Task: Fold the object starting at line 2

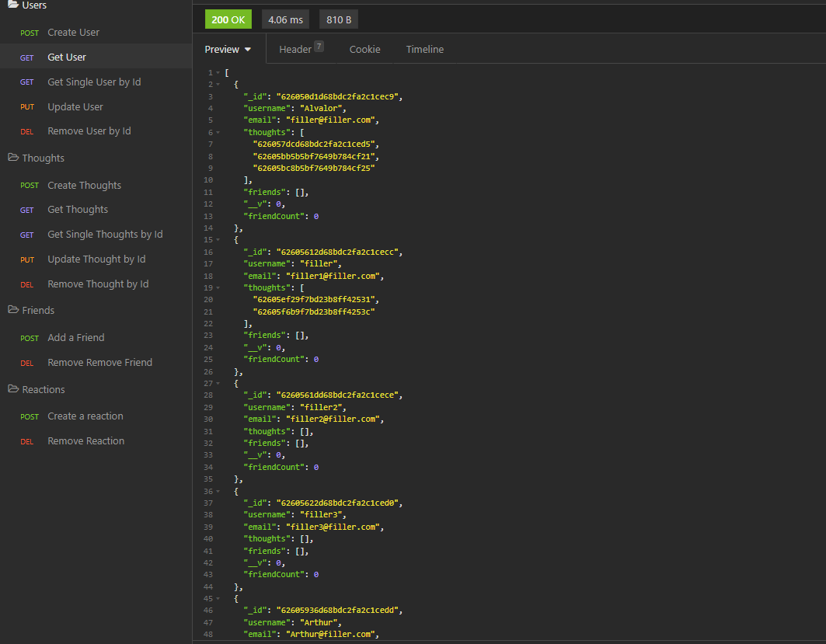Action: pyautogui.click(x=218, y=84)
